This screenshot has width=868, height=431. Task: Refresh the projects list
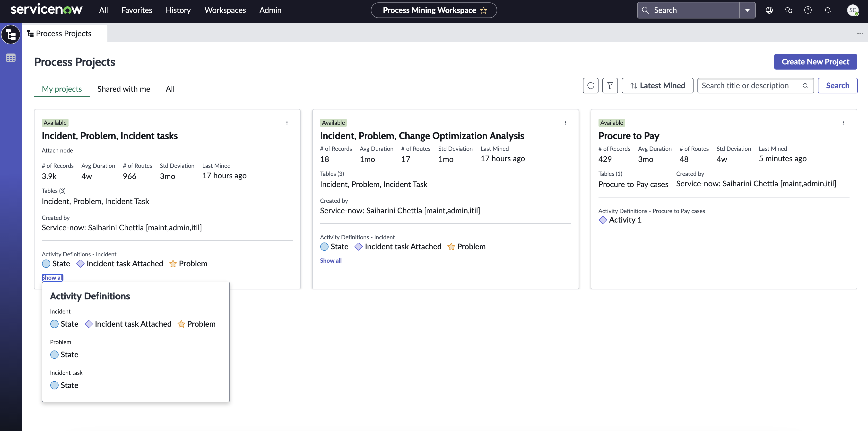590,86
